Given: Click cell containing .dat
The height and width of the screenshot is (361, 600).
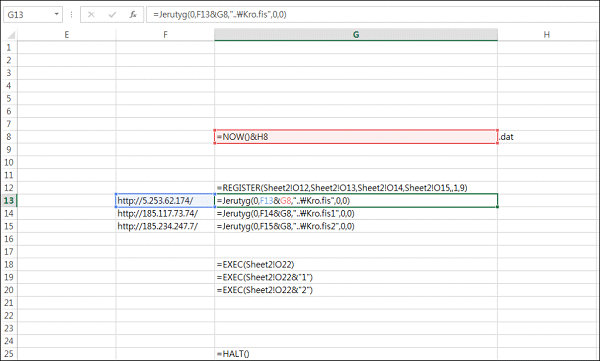Looking at the screenshot, I should (546, 137).
